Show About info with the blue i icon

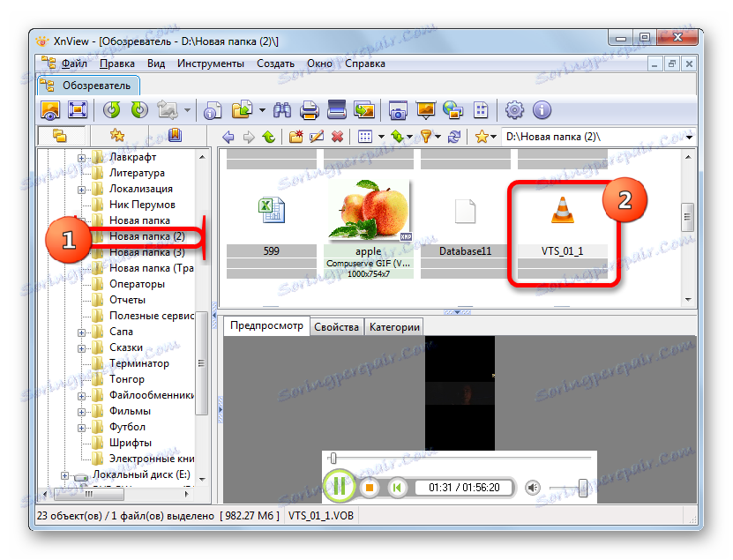(x=542, y=110)
